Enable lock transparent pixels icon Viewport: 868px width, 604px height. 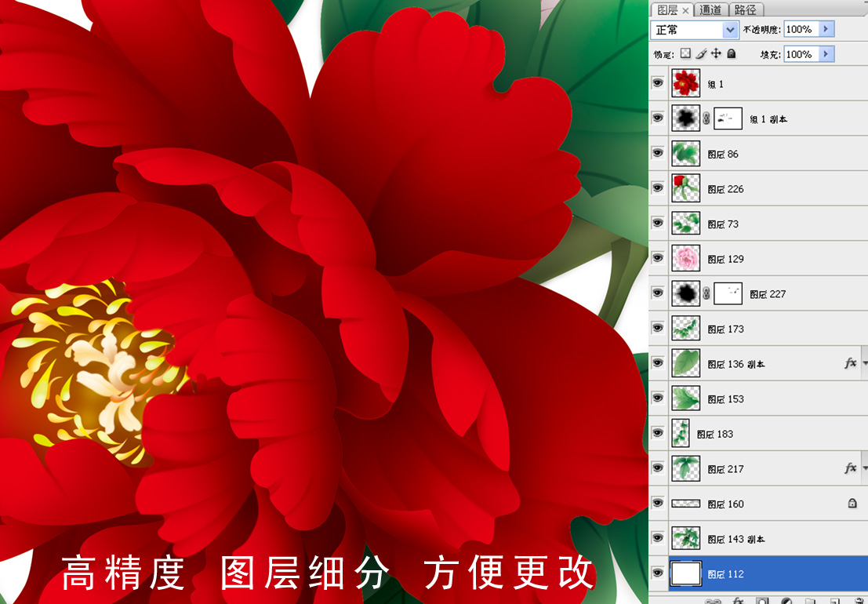tap(685, 53)
